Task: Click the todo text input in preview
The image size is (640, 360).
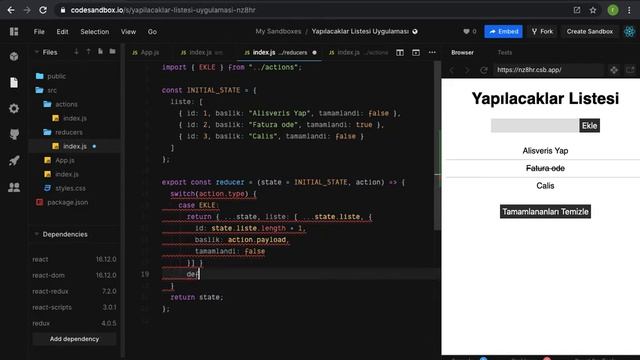Action: 535,126
